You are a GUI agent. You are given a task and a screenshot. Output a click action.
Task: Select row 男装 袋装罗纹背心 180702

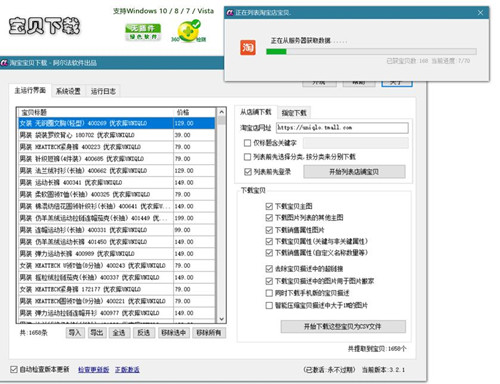(x=117, y=135)
